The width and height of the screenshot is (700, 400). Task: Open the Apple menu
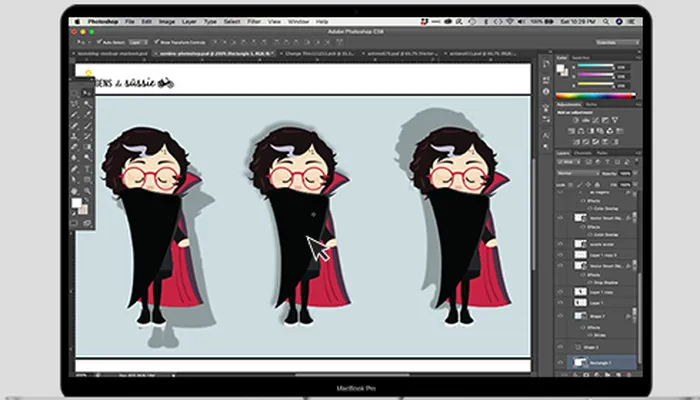[x=77, y=21]
